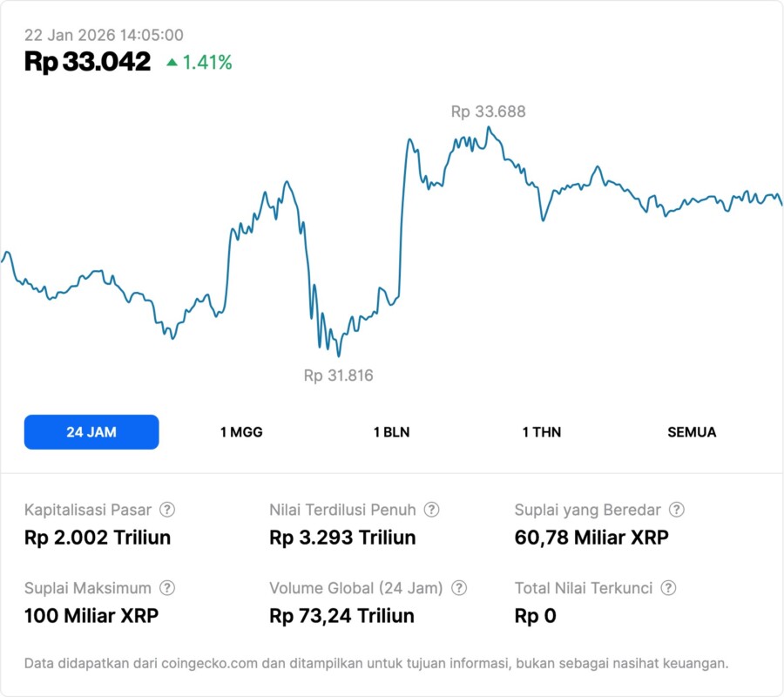784x697 pixels.
Task: Click the 60,78 Miliar XRP supply value
Action: click(591, 538)
